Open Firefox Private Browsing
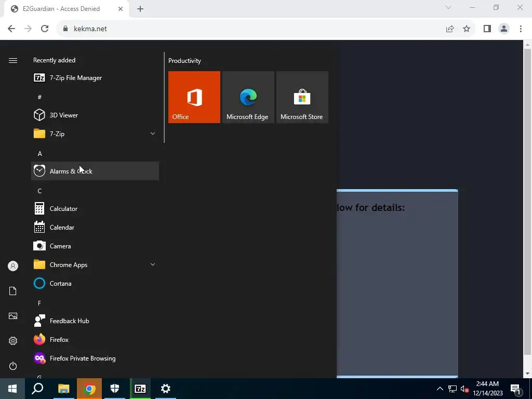This screenshot has width=532, height=399. tap(95, 358)
